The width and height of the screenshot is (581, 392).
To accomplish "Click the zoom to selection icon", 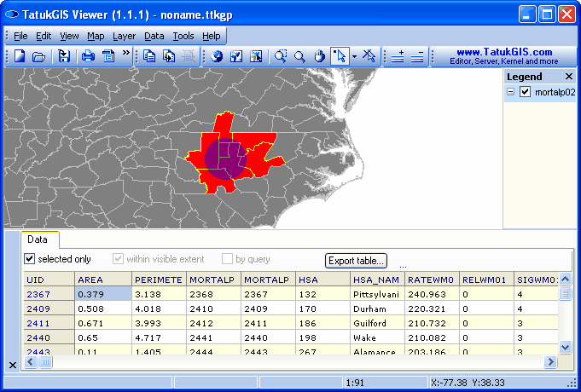I will coord(256,56).
